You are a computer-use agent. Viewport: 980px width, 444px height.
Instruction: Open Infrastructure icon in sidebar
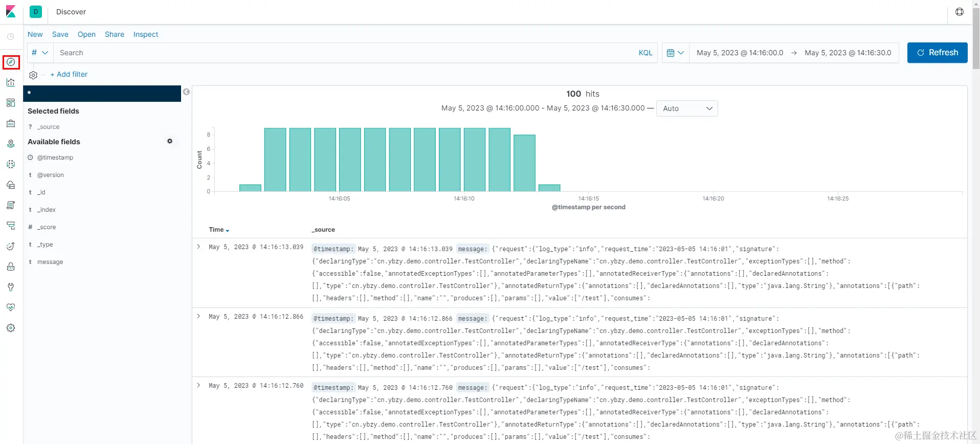click(11, 185)
